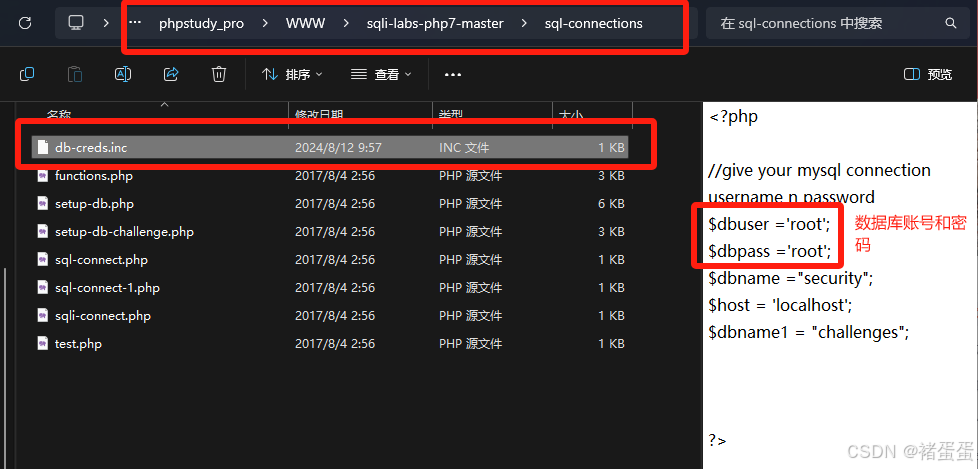
Task: Click the sql-connect.php file icon
Action: [x=42, y=259]
